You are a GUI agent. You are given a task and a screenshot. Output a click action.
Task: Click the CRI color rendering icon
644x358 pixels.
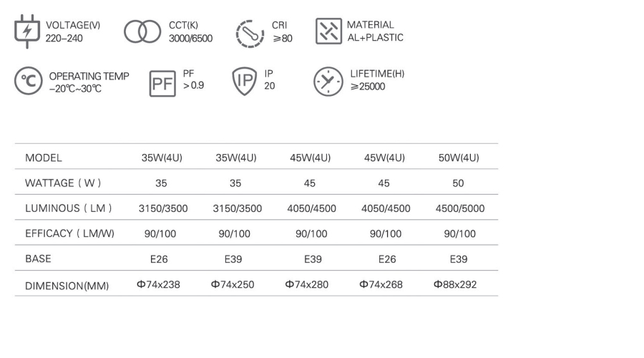[250, 32]
